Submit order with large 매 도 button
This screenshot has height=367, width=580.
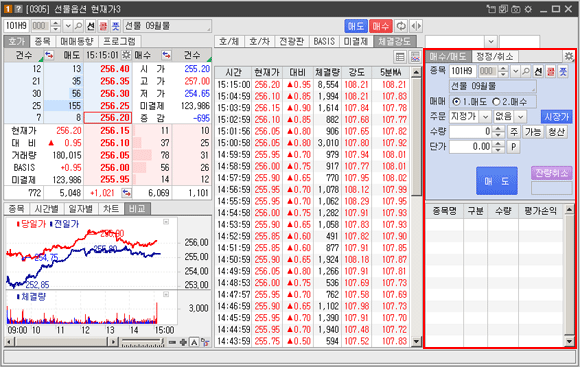[497, 181]
